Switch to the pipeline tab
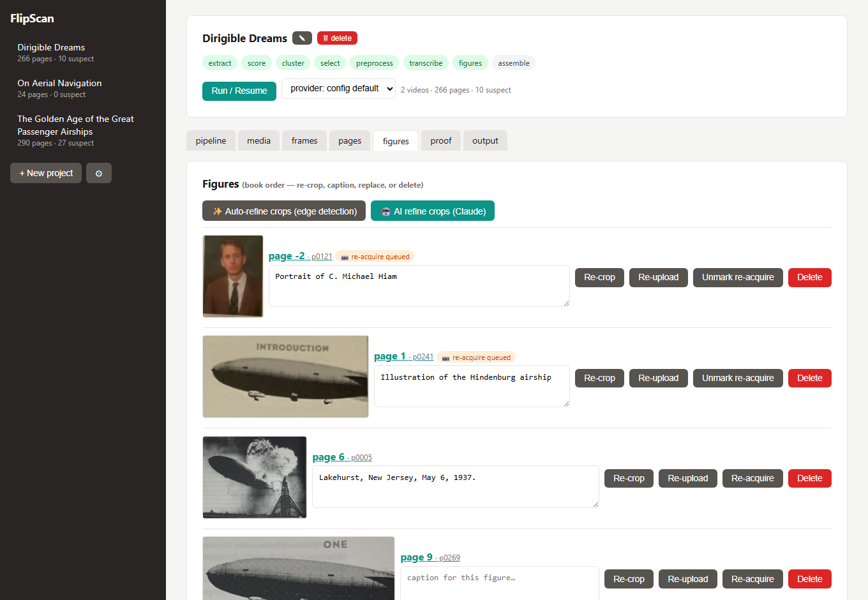The height and width of the screenshot is (600, 868). 211,140
